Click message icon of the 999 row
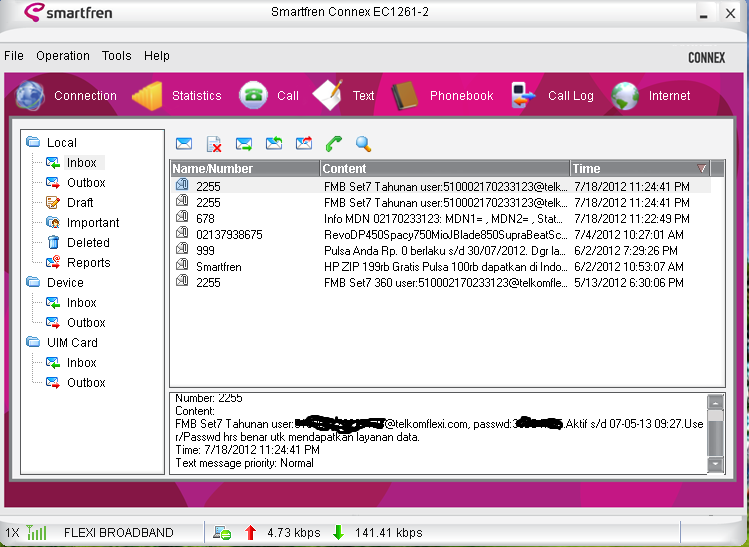 (x=182, y=249)
